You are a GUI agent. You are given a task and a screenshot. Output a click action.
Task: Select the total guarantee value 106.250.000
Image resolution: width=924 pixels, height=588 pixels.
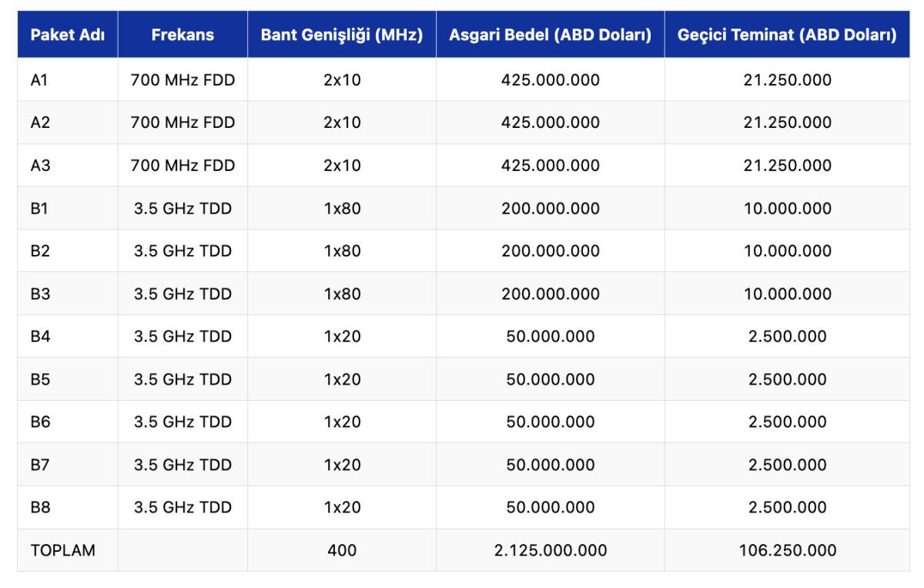(x=787, y=550)
